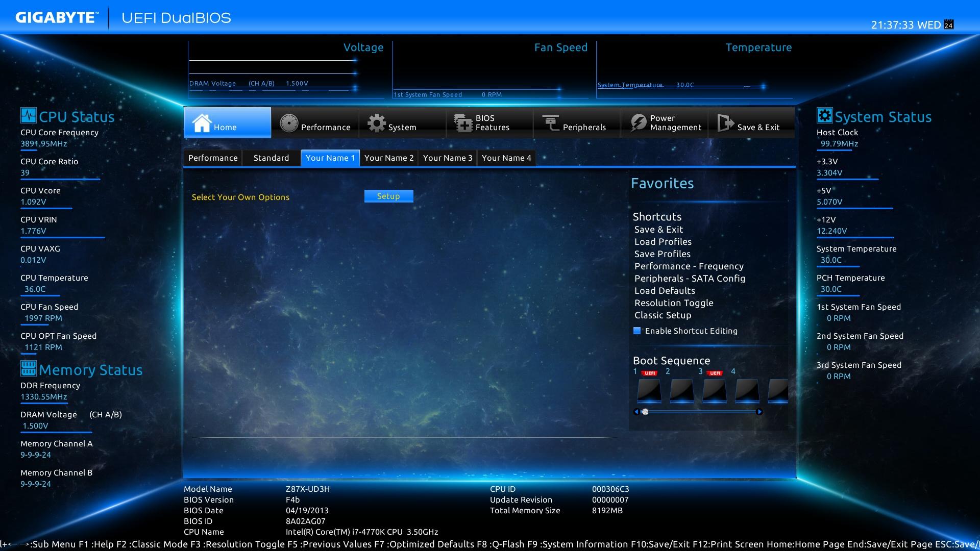
Task: Open the Load Profiles shortcut
Action: tap(663, 242)
